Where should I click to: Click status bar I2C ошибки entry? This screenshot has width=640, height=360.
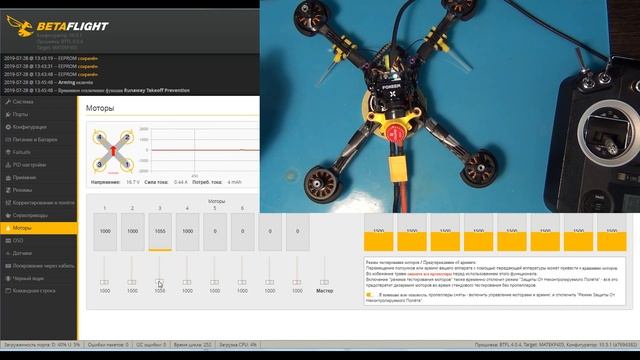point(151,345)
